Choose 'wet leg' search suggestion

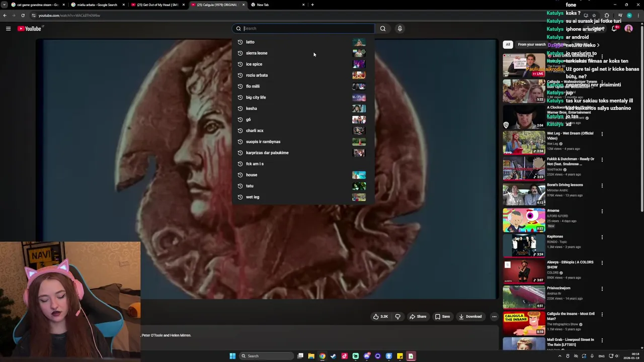302,197
